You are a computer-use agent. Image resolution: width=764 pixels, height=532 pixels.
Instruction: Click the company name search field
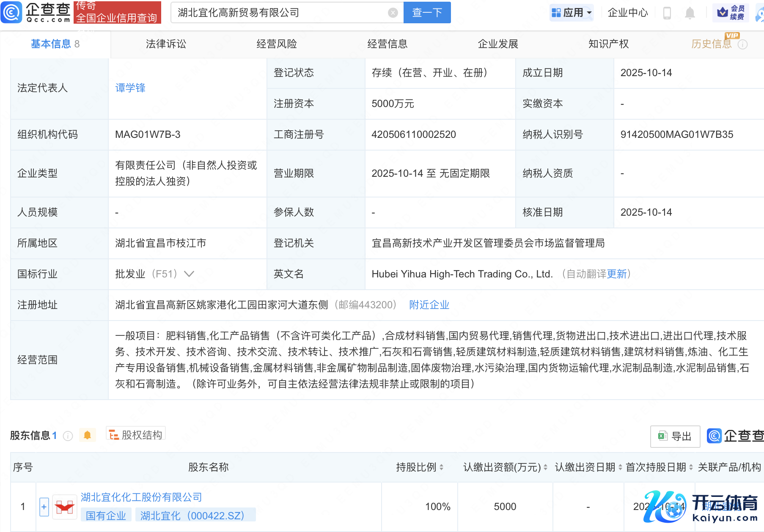tap(279, 13)
